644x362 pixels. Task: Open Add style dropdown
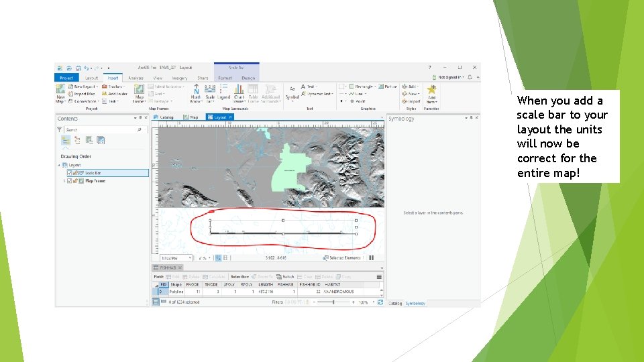(x=411, y=86)
